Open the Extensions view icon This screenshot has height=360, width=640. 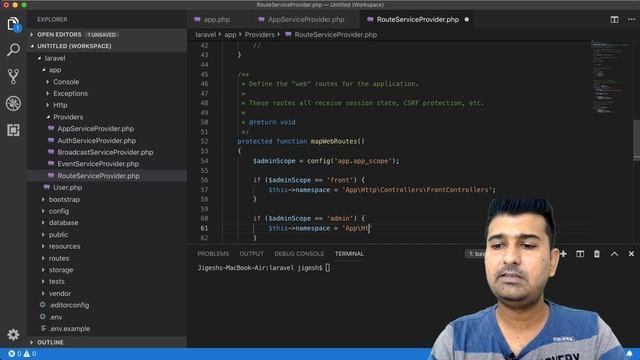pyautogui.click(x=13, y=130)
